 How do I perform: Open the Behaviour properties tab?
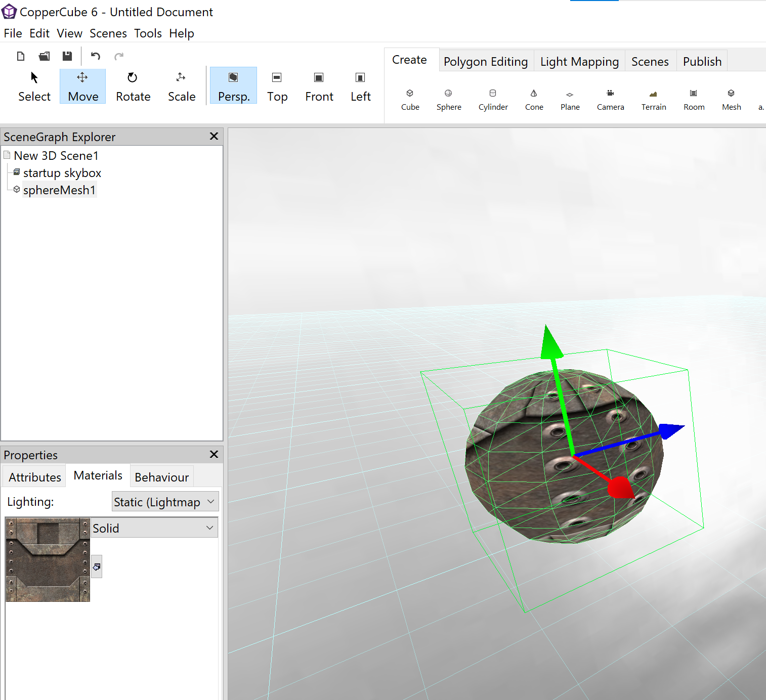coord(161,477)
